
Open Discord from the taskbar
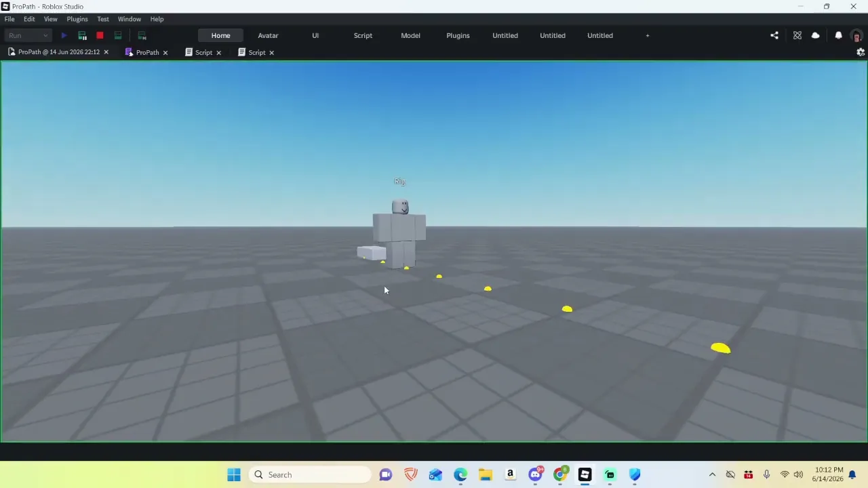click(535, 474)
